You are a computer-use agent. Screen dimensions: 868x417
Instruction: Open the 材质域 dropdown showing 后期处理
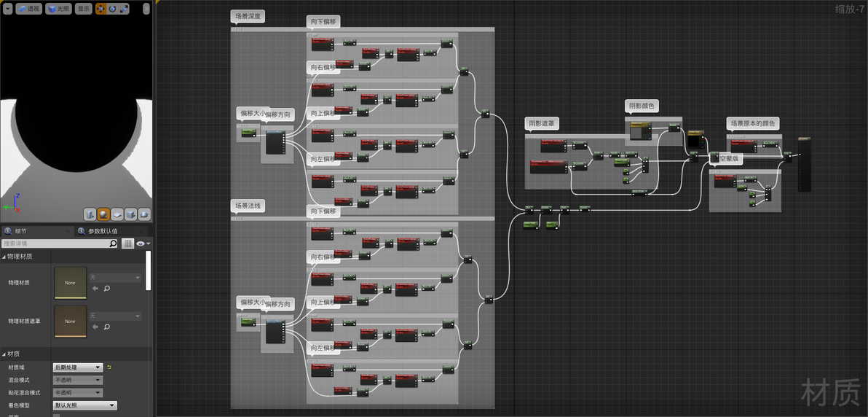click(77, 367)
